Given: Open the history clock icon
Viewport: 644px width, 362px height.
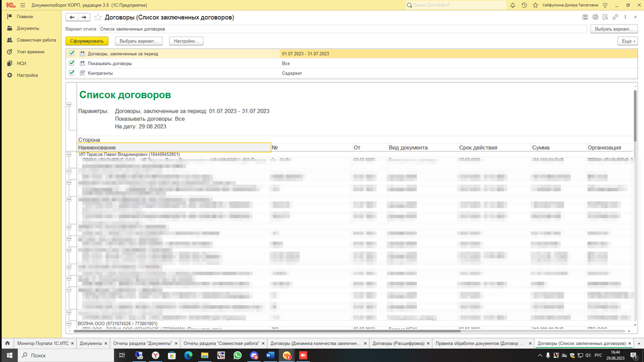Looking at the screenshot, I should click(524, 5).
